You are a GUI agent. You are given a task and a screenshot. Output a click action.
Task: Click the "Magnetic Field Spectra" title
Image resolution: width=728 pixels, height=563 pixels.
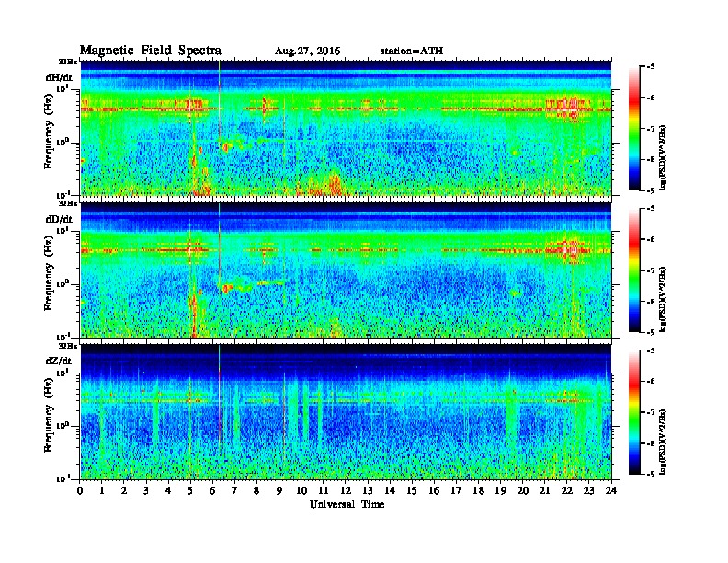click(151, 51)
